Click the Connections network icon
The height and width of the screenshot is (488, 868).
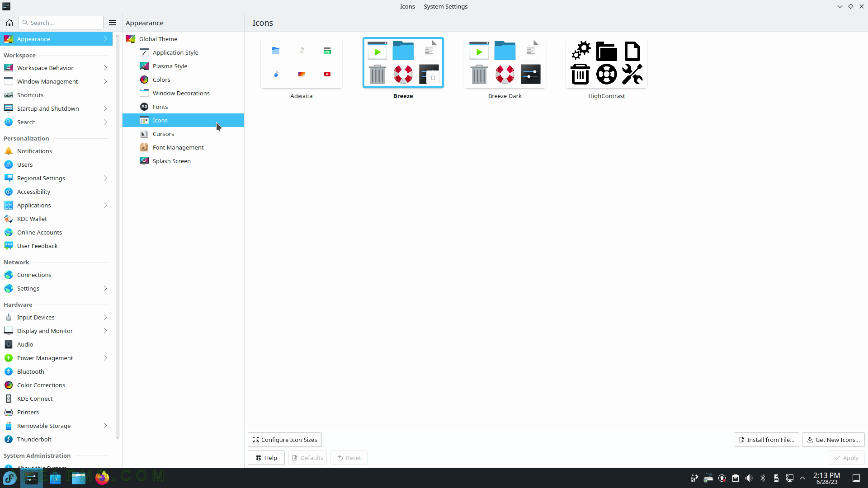(x=9, y=275)
